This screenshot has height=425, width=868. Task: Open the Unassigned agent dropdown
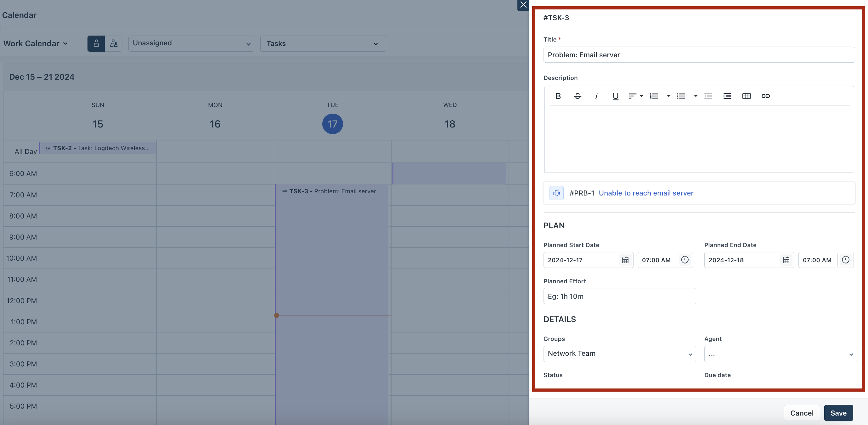(x=191, y=43)
